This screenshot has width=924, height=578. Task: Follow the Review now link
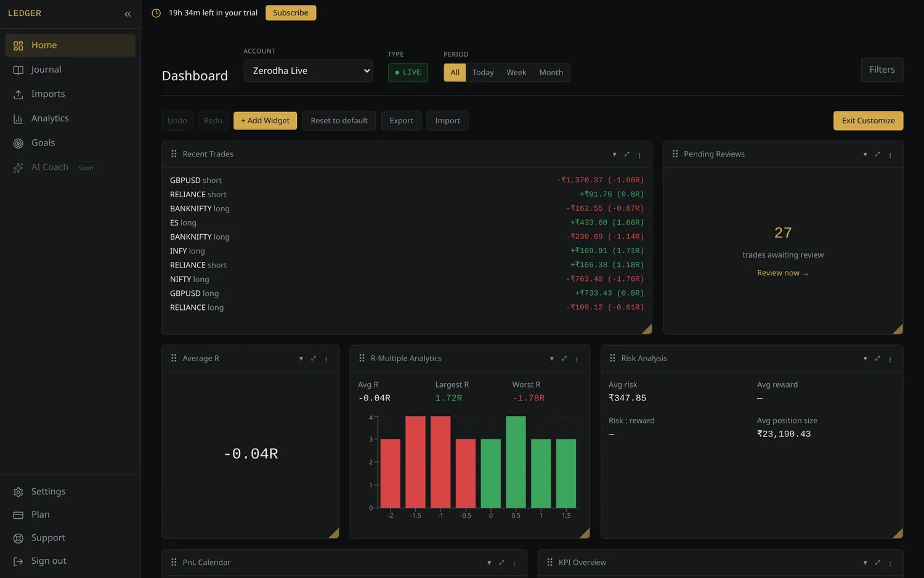click(782, 273)
